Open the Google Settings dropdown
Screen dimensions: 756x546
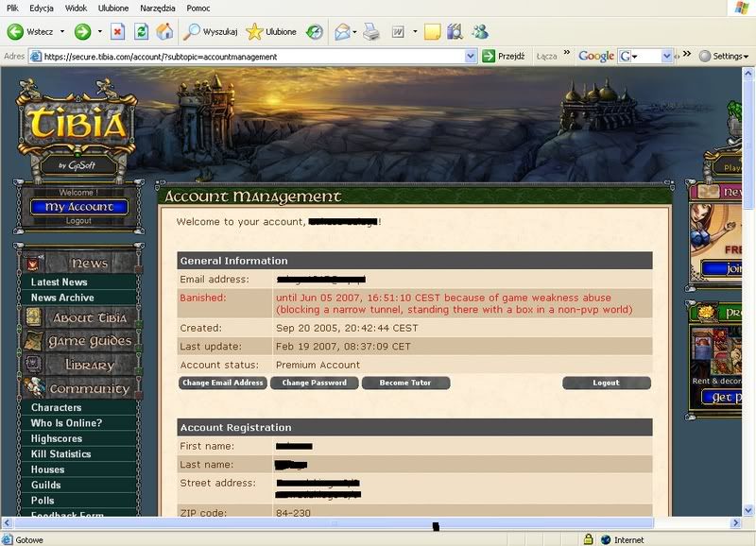(x=724, y=57)
